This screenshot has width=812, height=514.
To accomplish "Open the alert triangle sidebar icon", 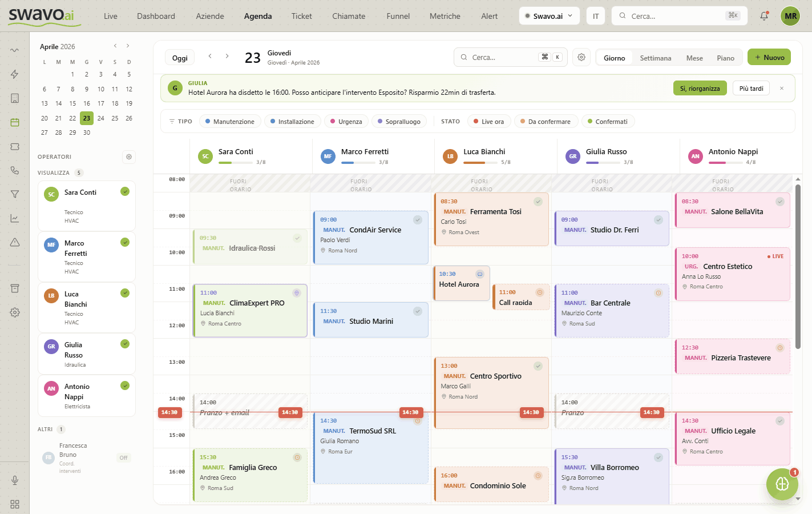I will pos(15,242).
